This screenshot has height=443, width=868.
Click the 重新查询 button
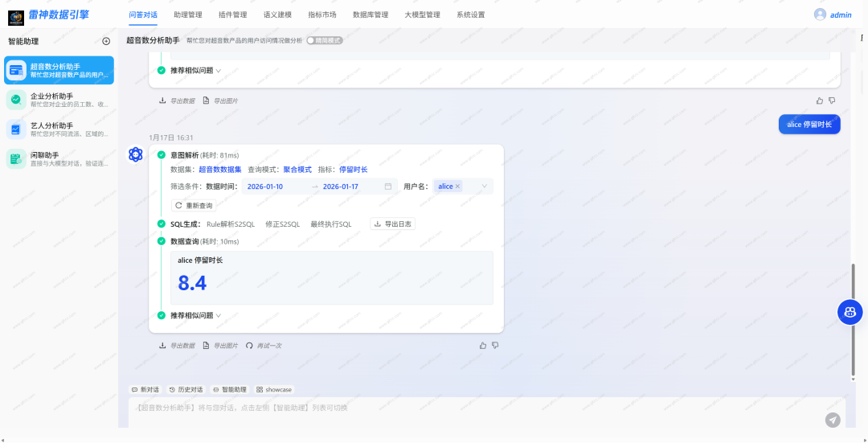coord(194,206)
